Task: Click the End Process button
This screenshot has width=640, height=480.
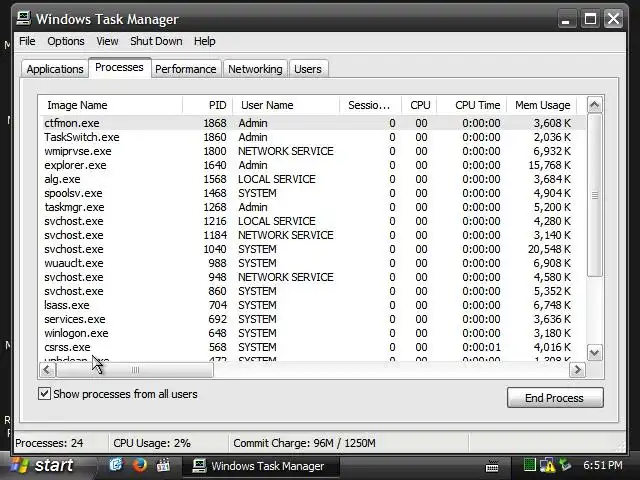Action: (555, 398)
